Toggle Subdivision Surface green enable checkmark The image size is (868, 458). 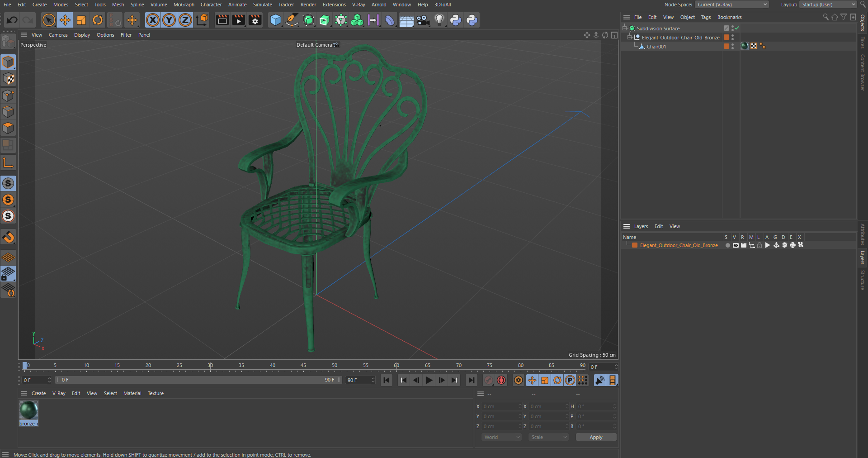tap(737, 28)
